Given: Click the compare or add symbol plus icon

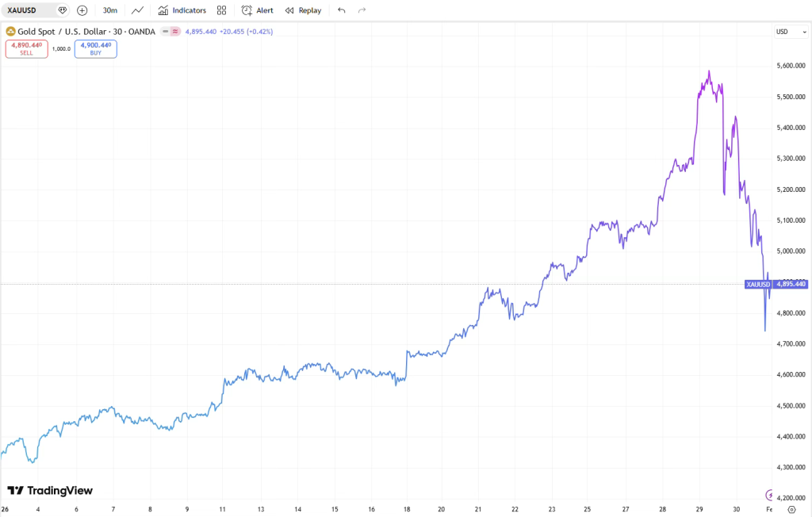Looking at the screenshot, I should (x=82, y=10).
